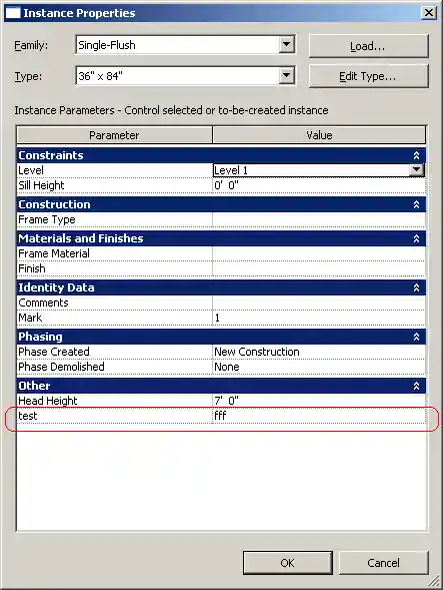Collapse the Identity Data chevron

pyautogui.click(x=416, y=287)
